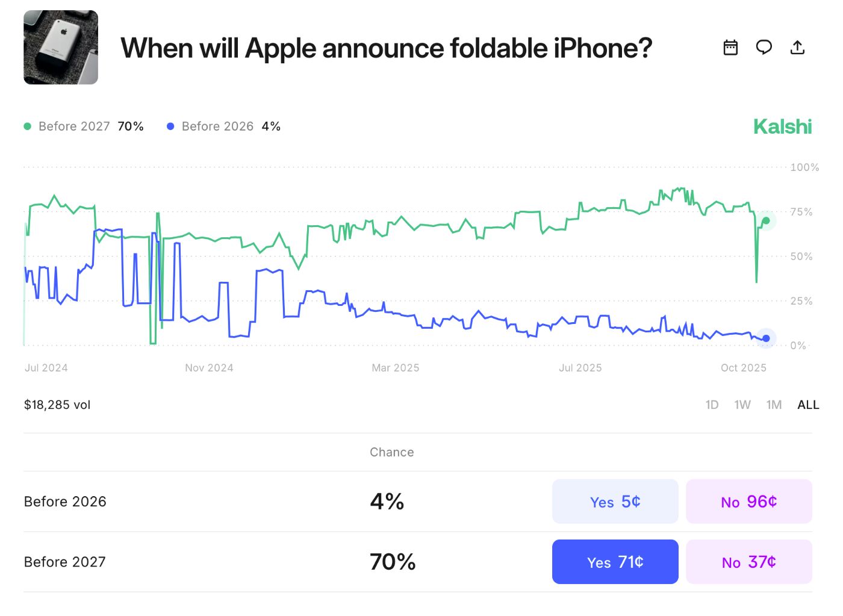This screenshot has width=843, height=616.
Task: Click the green Before 2027 legend dot
Action: 27,126
